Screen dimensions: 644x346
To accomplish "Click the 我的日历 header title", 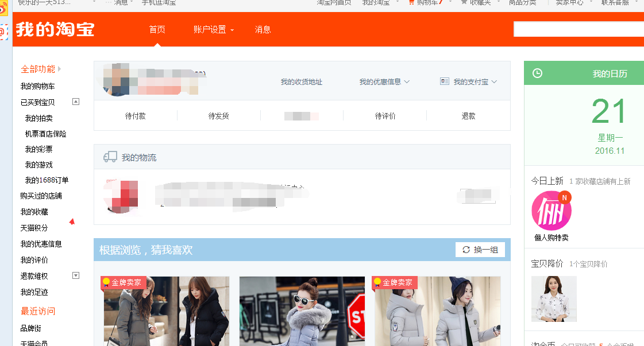I will point(610,73).
